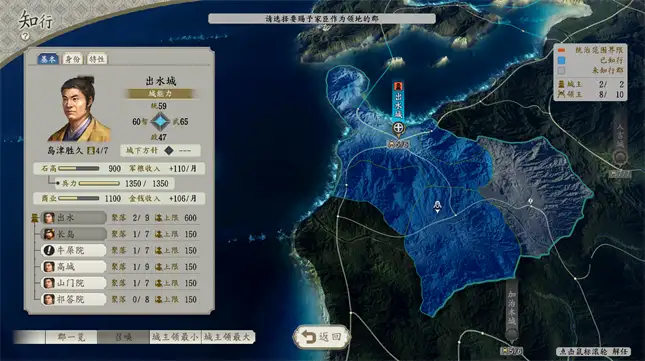The height and width of the screenshot is (361, 645).
Task: Click the 召唤 button
Action: tap(123, 337)
